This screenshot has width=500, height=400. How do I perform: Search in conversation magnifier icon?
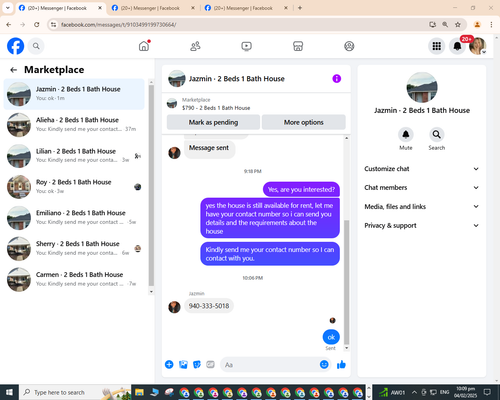[x=436, y=135]
